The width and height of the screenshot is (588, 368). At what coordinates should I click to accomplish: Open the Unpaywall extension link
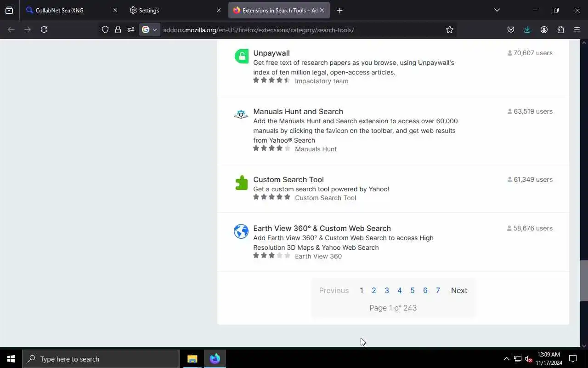point(271,53)
